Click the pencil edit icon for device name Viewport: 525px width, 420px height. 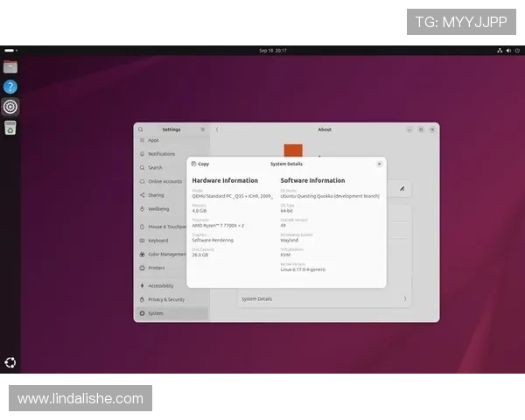[x=402, y=187]
